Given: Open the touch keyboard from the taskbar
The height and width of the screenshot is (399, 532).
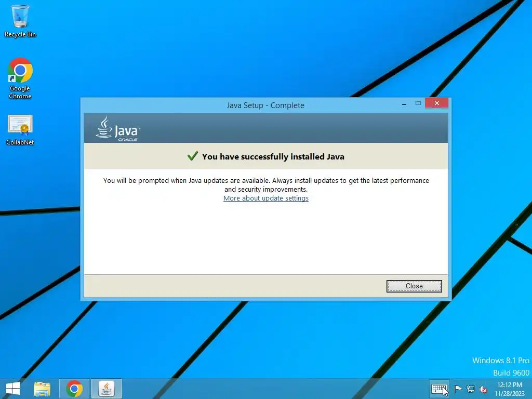Looking at the screenshot, I should 440,389.
